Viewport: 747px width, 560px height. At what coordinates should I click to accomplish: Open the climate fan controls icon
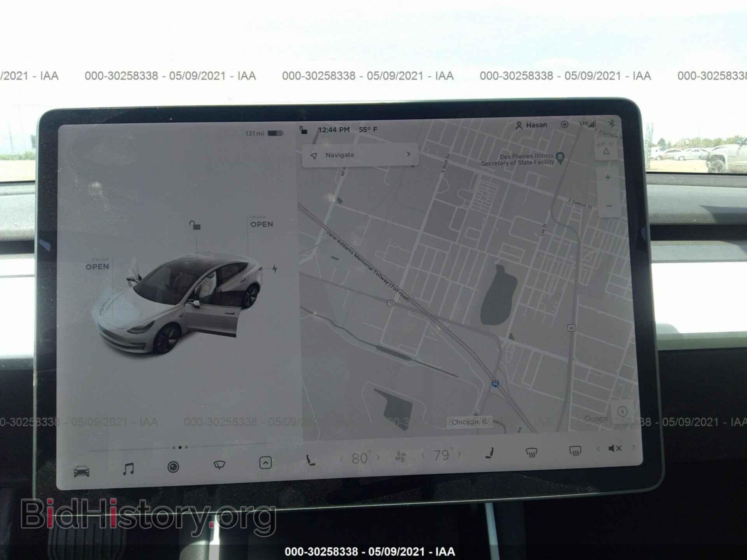click(x=400, y=457)
